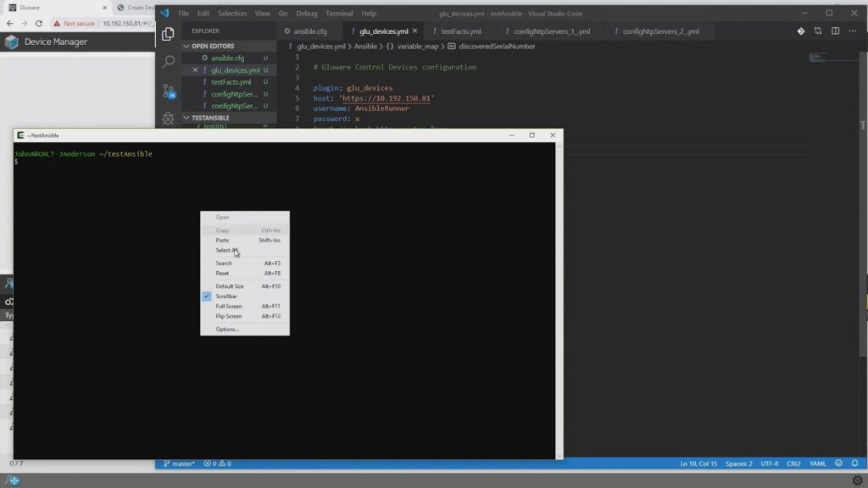Open the editor more actions ellipsis menu
The height and width of the screenshot is (488, 868).
click(x=852, y=30)
